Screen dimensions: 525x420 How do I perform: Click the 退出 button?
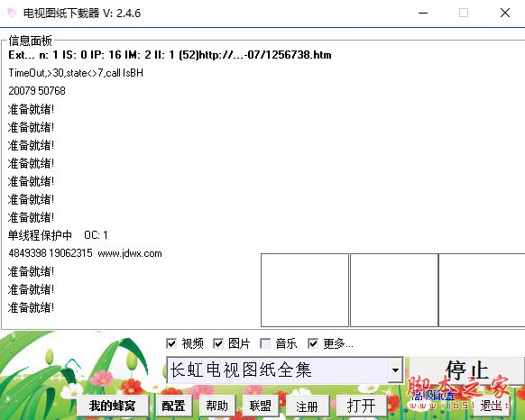tap(492, 406)
